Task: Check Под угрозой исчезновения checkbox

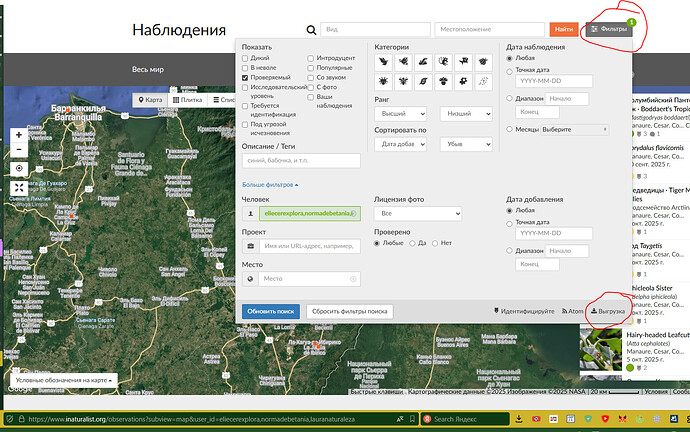Action: tap(245, 124)
